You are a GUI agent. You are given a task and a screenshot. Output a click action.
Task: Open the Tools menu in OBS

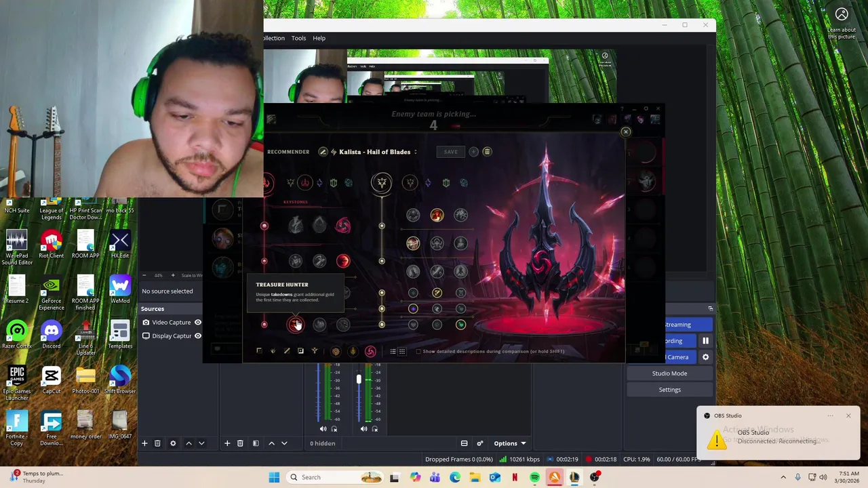click(298, 38)
